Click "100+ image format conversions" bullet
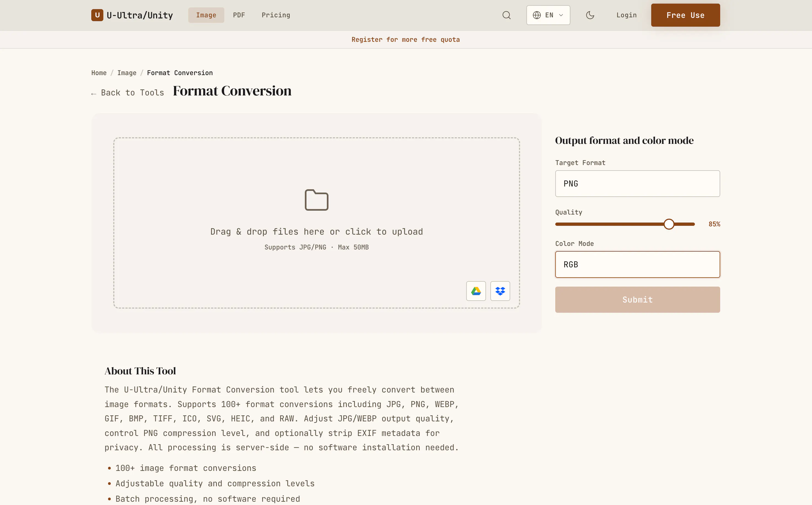 [186, 468]
